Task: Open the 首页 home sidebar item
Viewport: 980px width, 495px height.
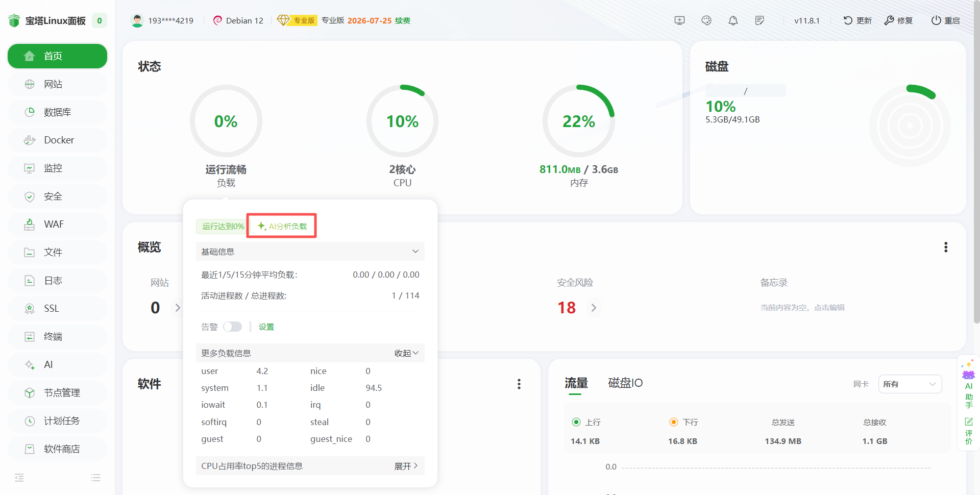Action: 57,56
